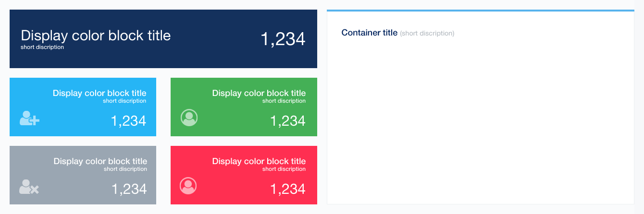The image size is (644, 214).
Task: Click the user profile icon in green block
Action: click(189, 118)
